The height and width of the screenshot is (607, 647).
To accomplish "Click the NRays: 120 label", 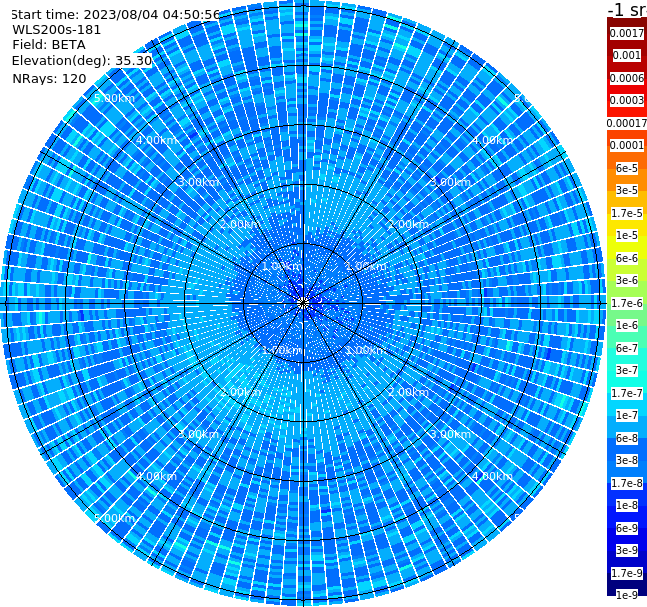I will 50,78.
